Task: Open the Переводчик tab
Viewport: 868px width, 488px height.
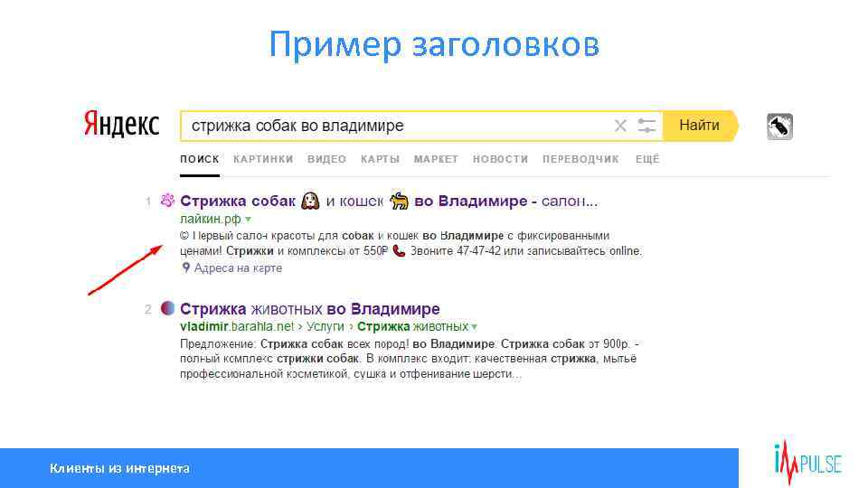Action: tap(580, 159)
